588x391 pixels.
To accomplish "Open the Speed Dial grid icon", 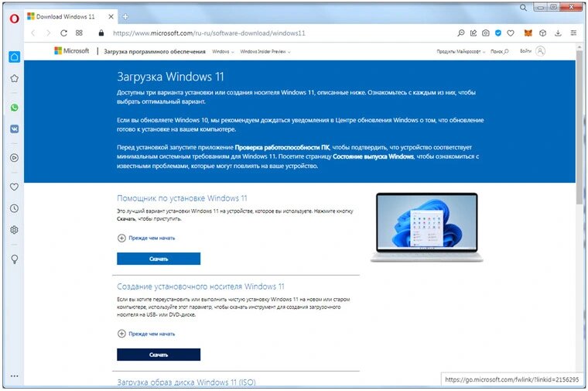I will point(79,33).
